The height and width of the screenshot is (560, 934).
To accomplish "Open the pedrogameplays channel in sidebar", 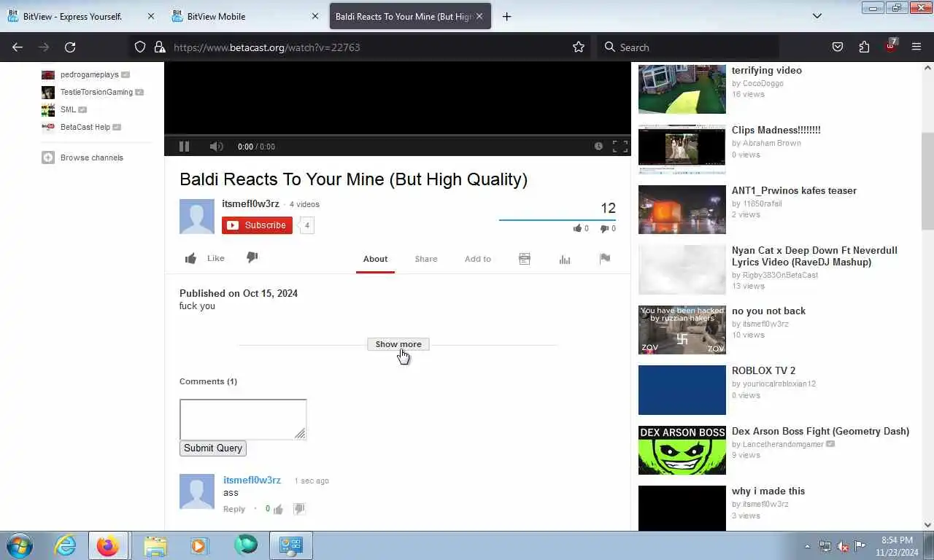I will click(90, 74).
